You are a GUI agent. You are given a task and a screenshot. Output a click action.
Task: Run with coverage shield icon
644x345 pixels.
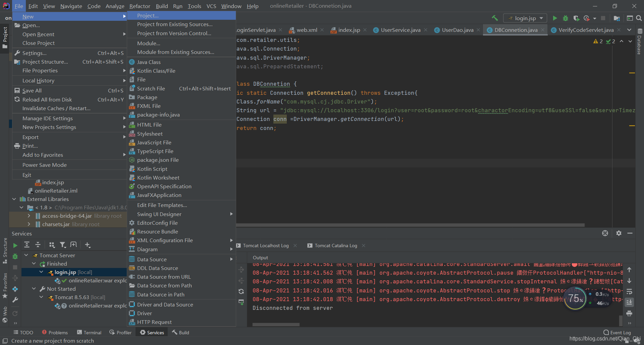pos(576,18)
